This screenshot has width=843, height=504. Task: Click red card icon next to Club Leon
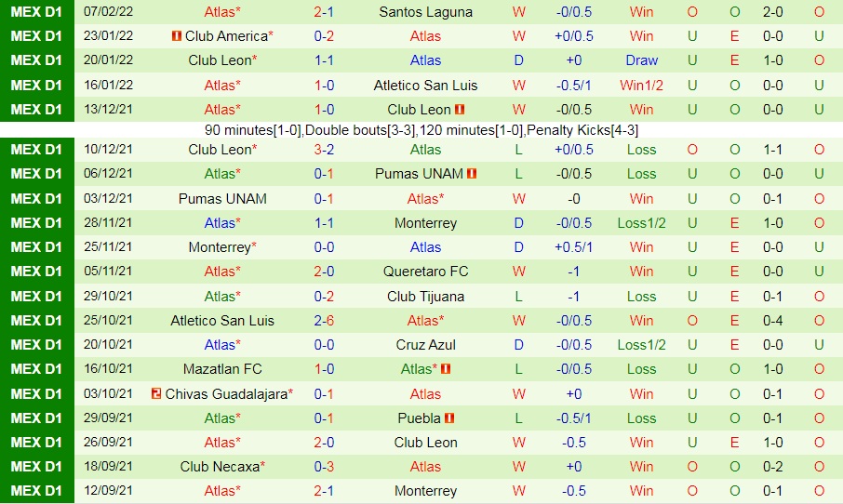(460, 110)
